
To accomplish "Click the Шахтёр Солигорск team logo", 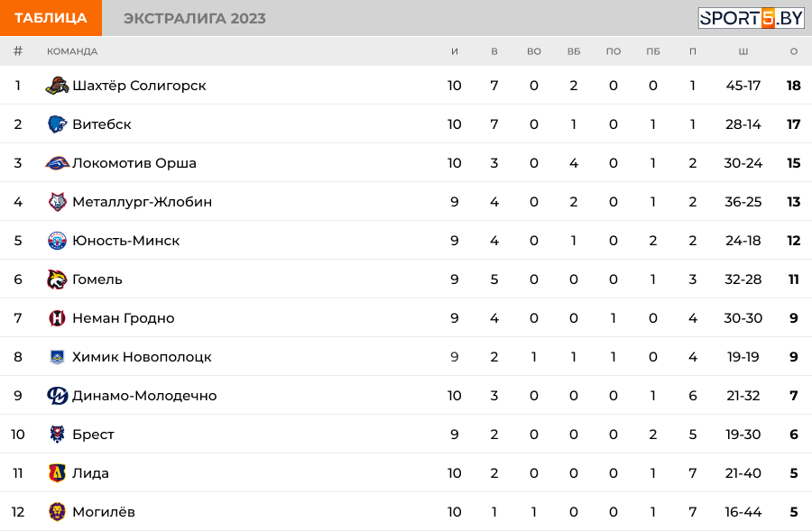I will 57,86.
